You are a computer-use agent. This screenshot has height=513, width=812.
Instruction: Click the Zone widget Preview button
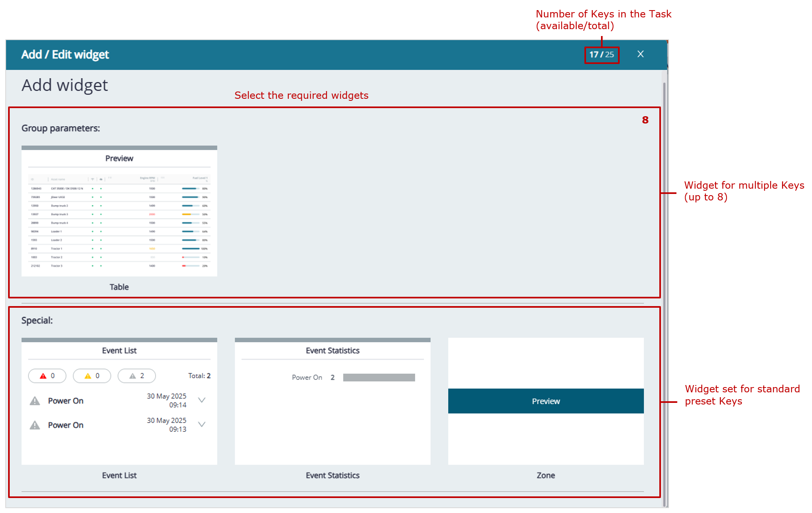(x=546, y=401)
